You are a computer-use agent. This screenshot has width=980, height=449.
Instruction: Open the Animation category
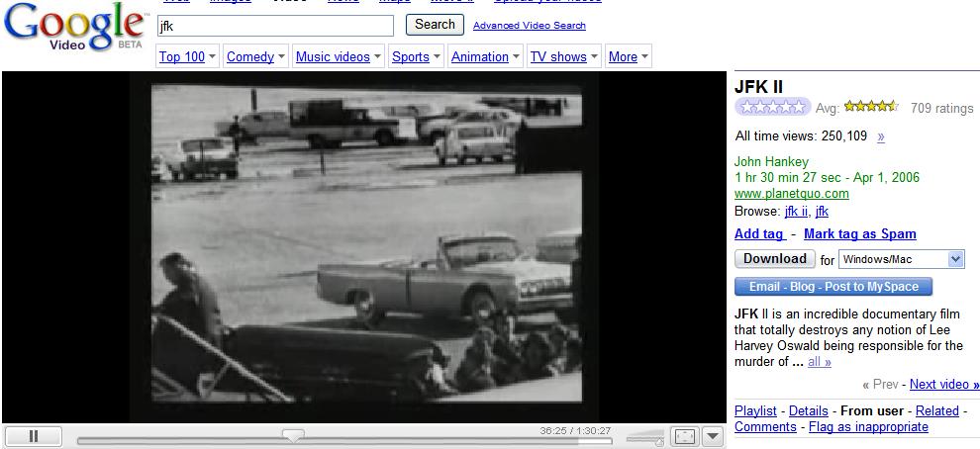point(480,56)
